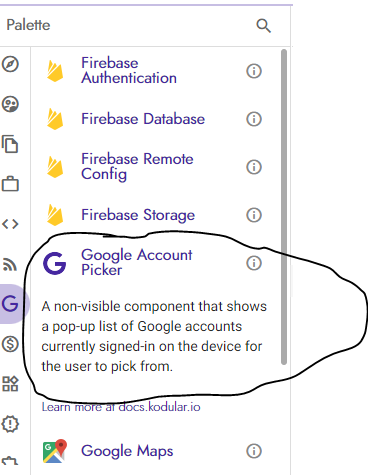
Task: Open the alert badge category icon
Action: pos(10,424)
